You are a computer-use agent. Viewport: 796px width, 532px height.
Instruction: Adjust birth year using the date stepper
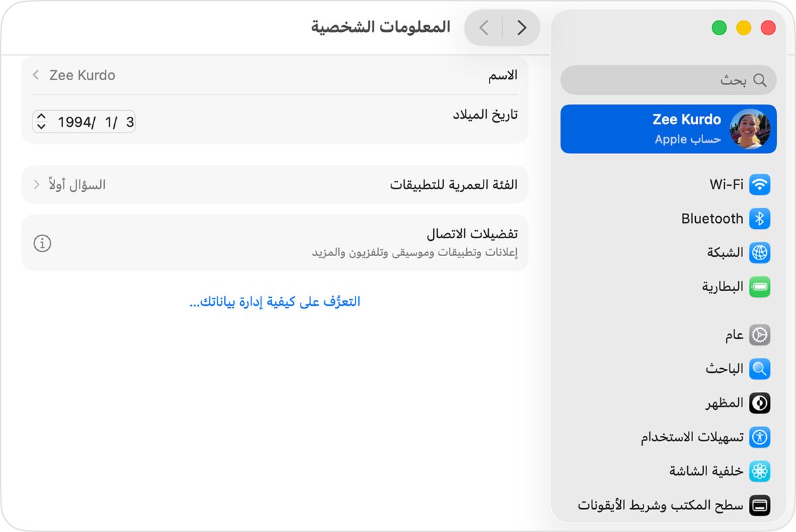point(40,121)
